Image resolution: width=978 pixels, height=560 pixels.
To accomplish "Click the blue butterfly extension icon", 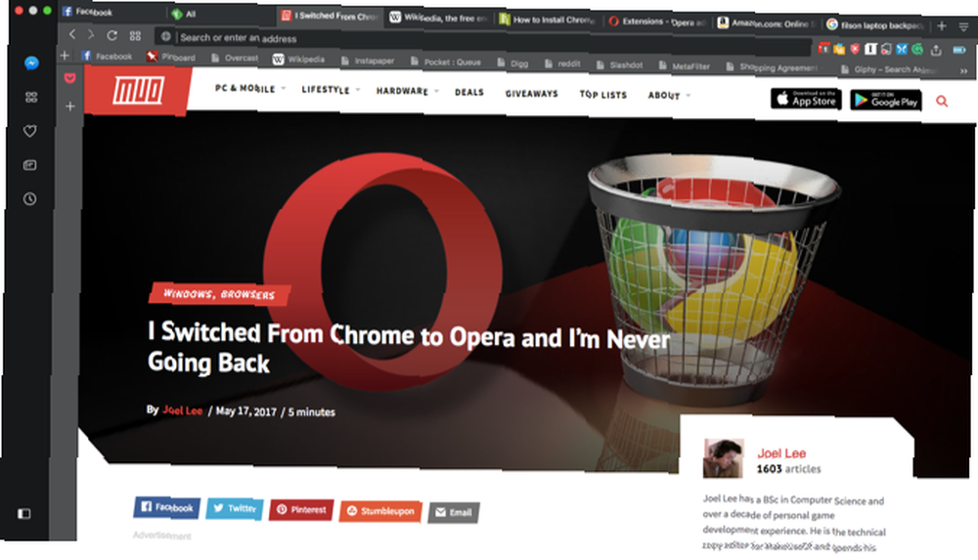I will [902, 49].
